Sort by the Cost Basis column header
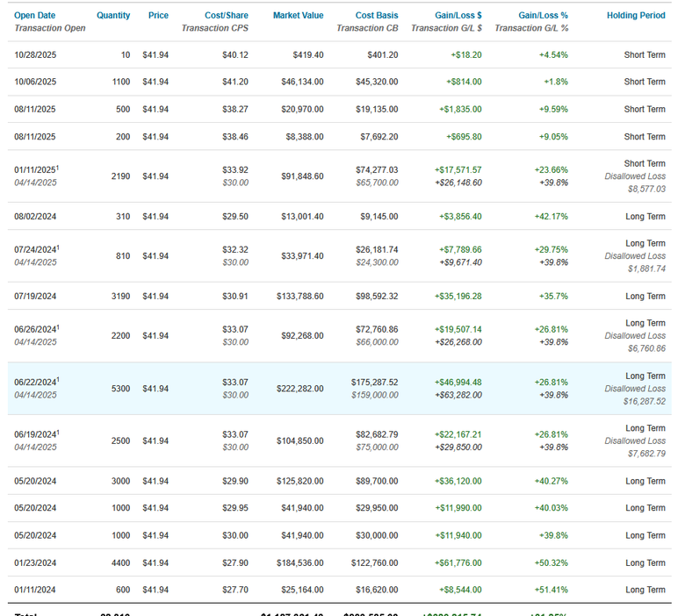 coord(377,15)
